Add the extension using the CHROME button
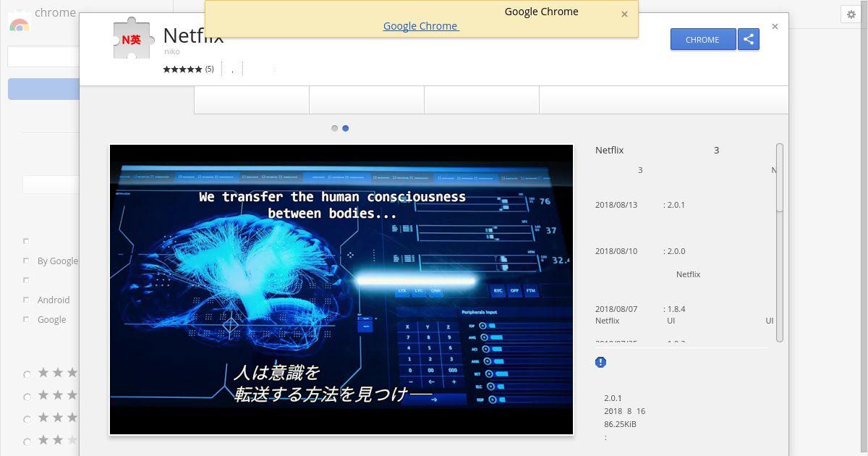This screenshot has height=456, width=868. (702, 39)
